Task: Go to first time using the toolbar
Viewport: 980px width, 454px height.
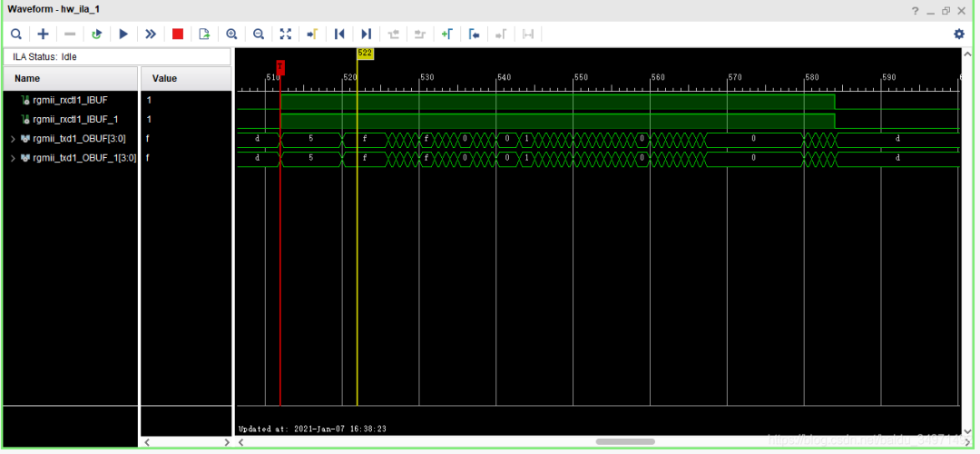Action: 339,34
